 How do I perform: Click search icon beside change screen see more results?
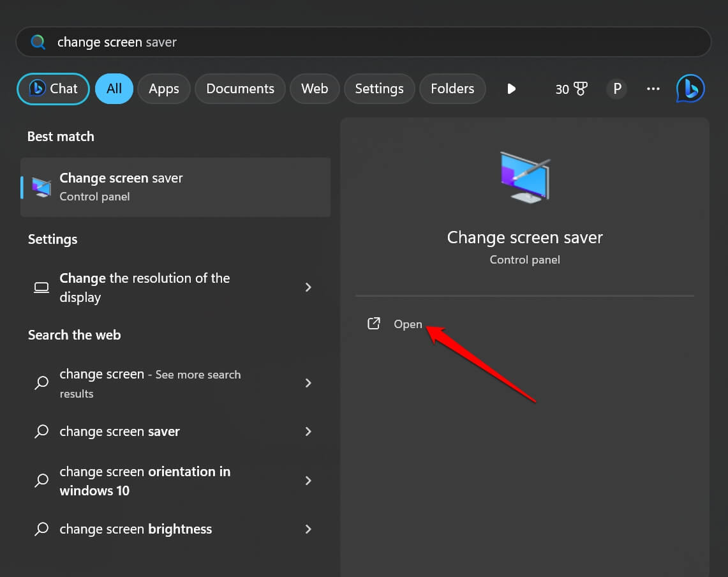point(41,383)
